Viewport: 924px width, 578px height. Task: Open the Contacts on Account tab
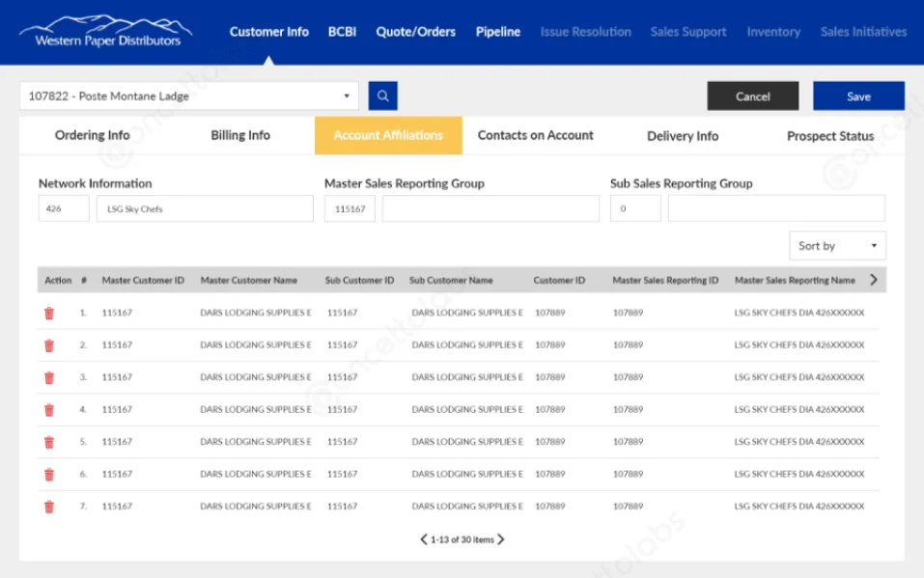[535, 135]
